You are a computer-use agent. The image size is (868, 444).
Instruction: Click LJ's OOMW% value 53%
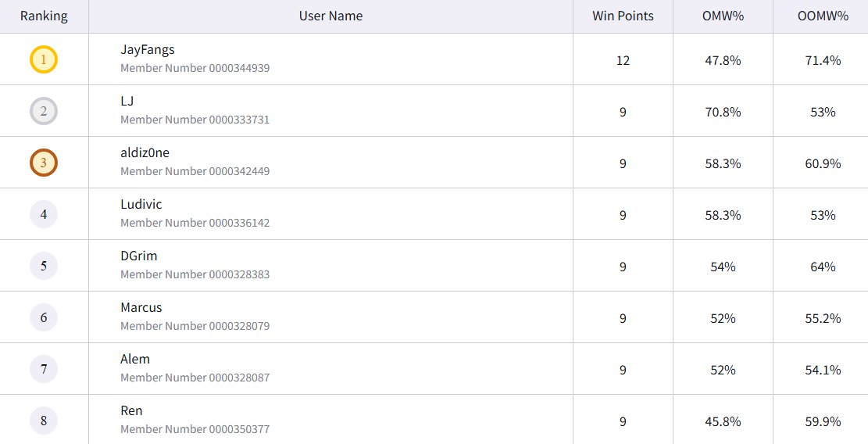coord(823,111)
